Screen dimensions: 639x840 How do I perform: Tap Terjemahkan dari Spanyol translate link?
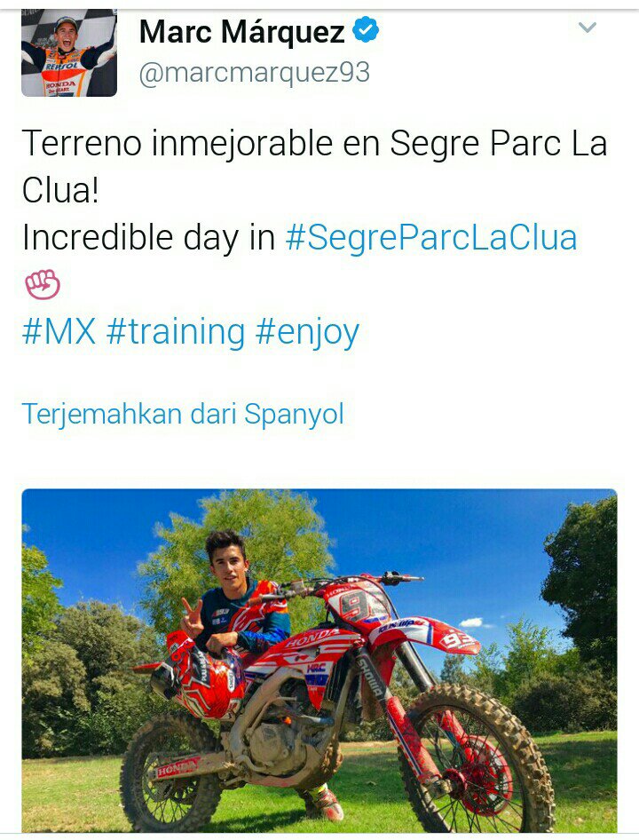pos(183,414)
